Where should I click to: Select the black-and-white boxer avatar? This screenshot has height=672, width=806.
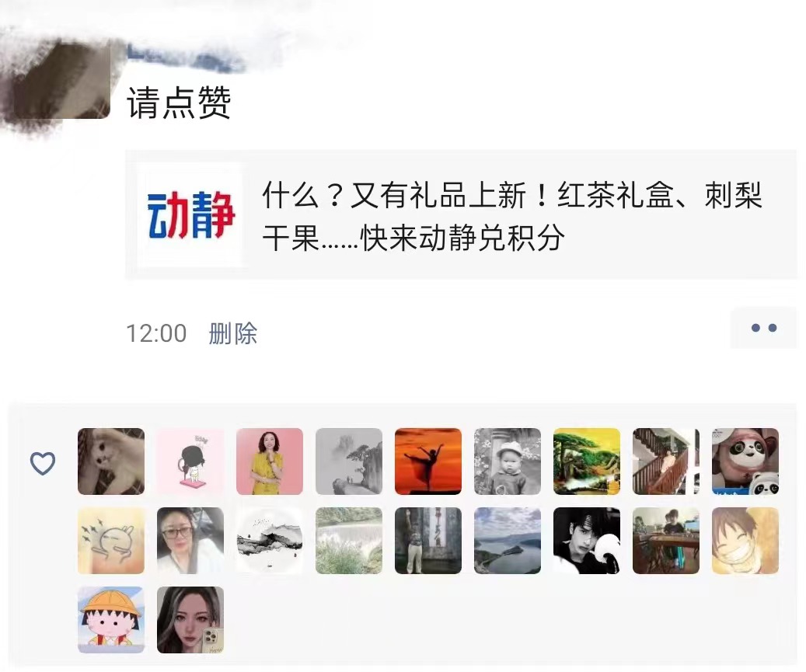587,541
